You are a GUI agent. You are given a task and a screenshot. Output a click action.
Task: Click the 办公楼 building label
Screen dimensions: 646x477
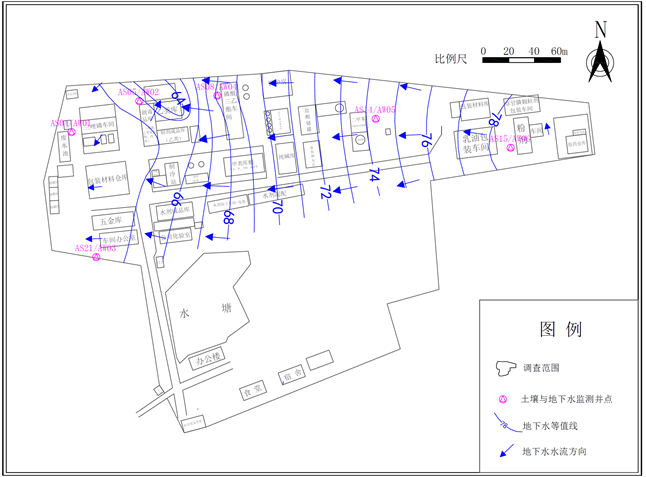pyautogui.click(x=208, y=356)
